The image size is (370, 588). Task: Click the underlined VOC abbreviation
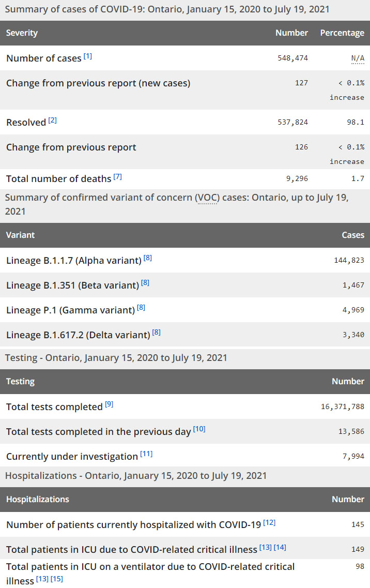pos(206,199)
